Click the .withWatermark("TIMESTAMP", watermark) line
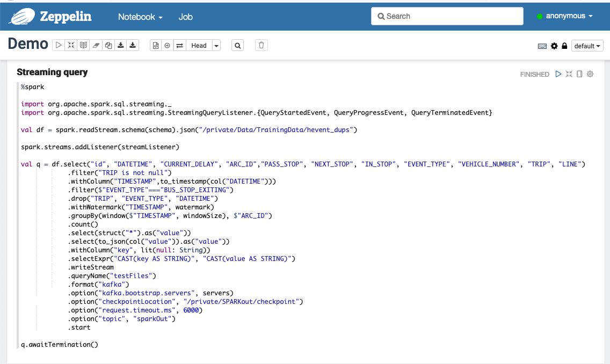Viewport: 610px width, 364px height. 141,207
